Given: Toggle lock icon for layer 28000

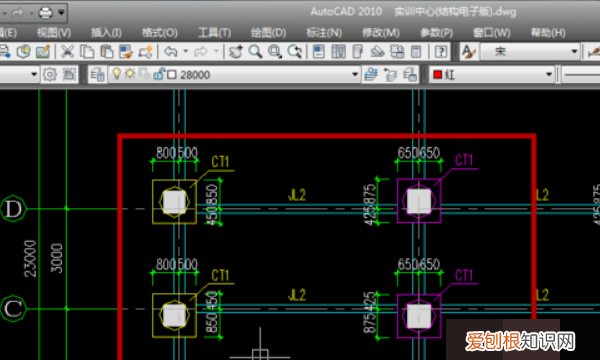Looking at the screenshot, I should point(159,73).
